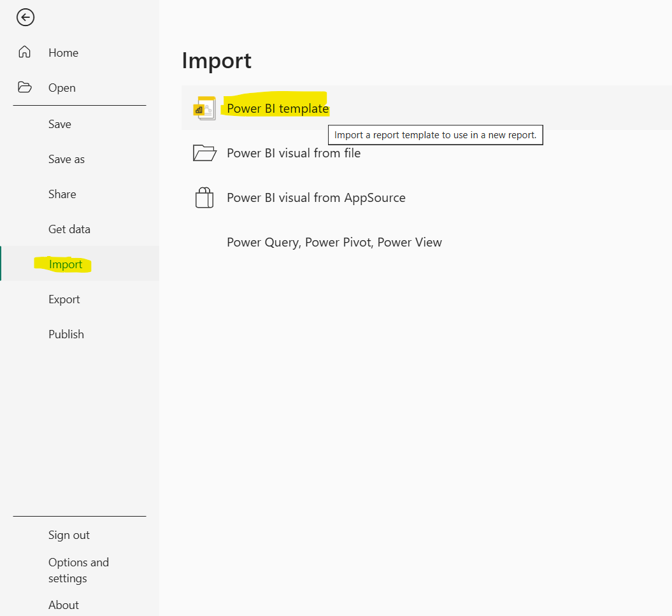Switch to the Export menu item
672x616 pixels.
[64, 299]
